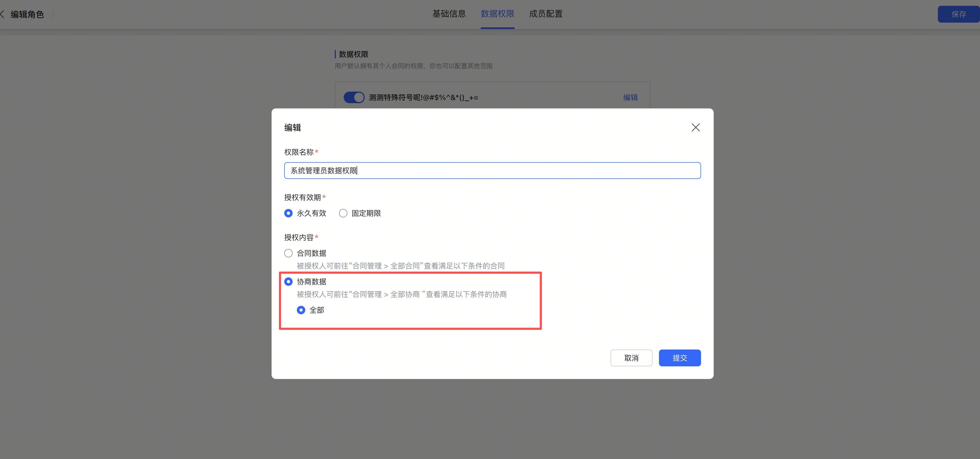Select the 协商数据 authorization option
Screen dimensions: 980x459
point(288,282)
